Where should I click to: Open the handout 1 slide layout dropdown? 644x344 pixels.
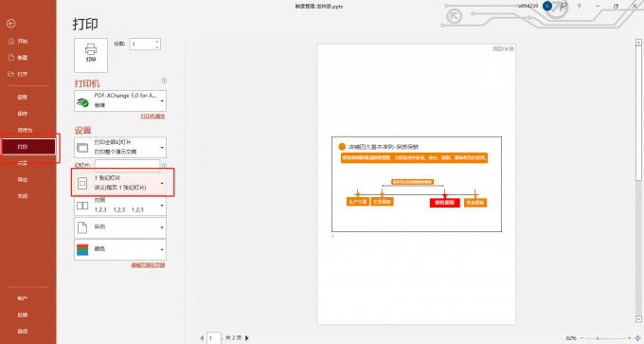(120, 183)
